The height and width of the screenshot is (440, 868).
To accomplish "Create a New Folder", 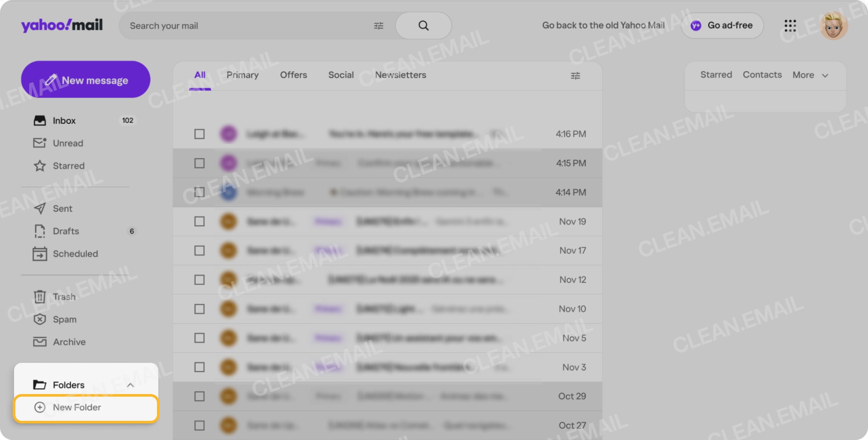I will click(86, 408).
